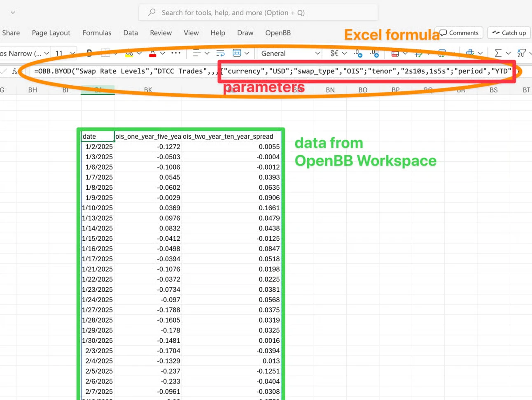
Task: Click the insert function fx icon
Action: pyautogui.click(x=15, y=71)
